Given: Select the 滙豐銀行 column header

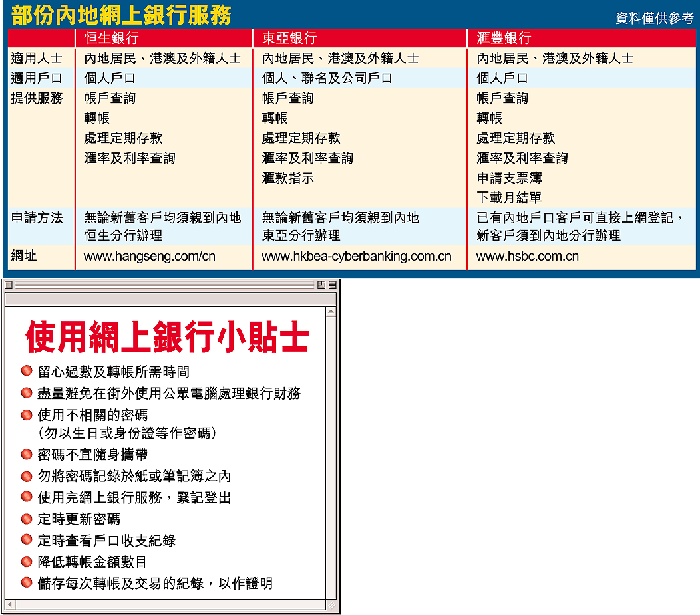Looking at the screenshot, I should tap(503, 38).
